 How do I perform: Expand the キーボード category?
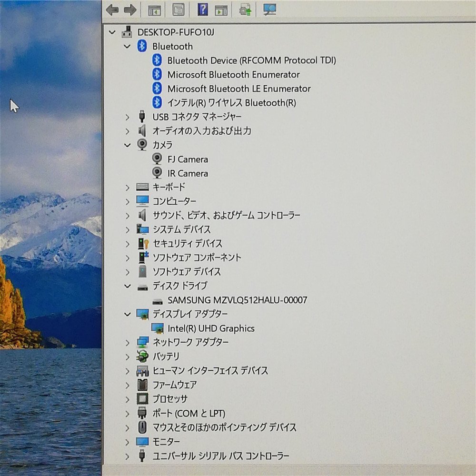[x=128, y=188]
